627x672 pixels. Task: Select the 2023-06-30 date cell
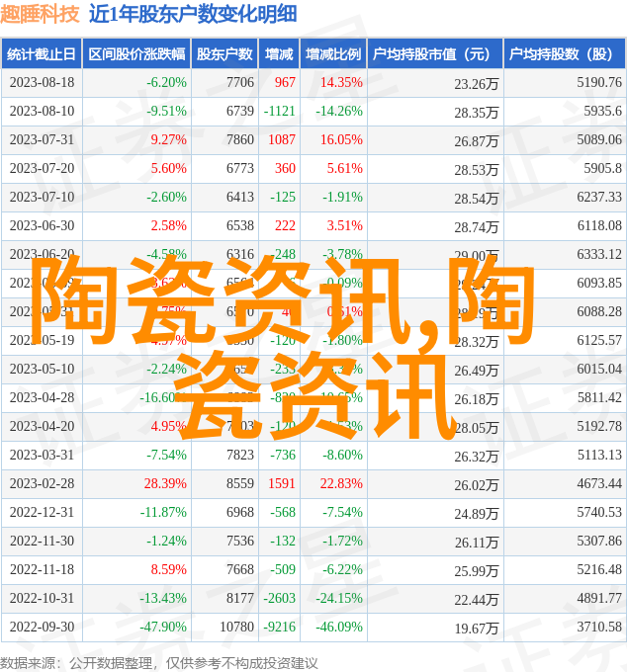pyautogui.click(x=42, y=226)
